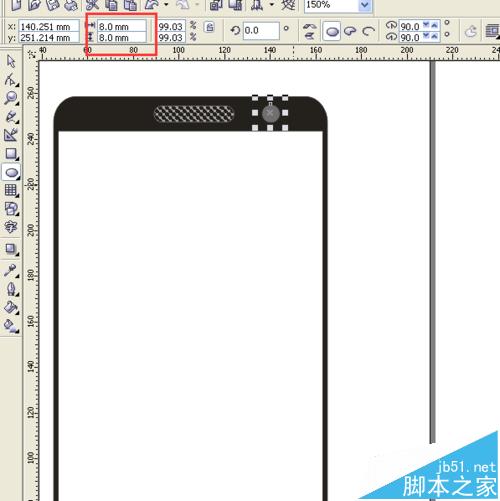Screen dimensions: 500x501
Task: Decrease the ending angle 90.0 spinner
Action: tap(426, 36)
